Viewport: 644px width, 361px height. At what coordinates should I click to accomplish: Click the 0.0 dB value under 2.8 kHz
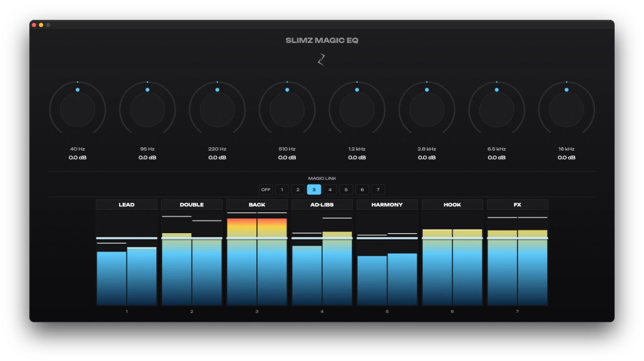[427, 158]
